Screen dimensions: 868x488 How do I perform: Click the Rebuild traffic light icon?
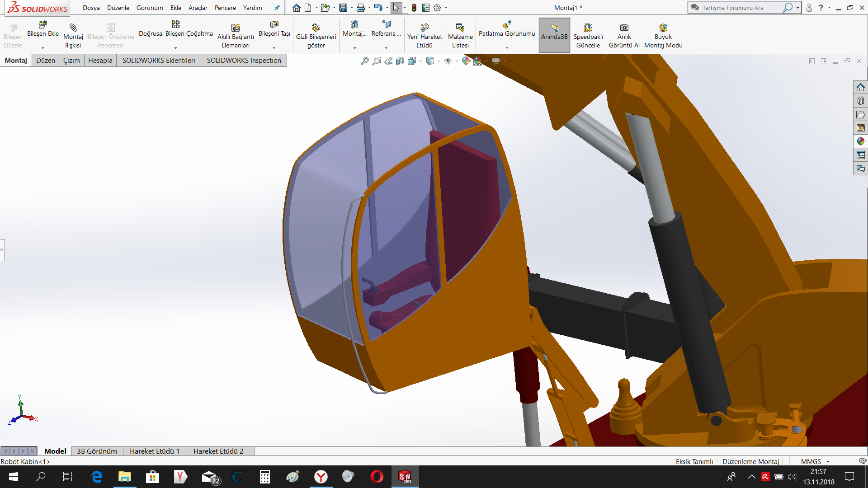(x=414, y=8)
